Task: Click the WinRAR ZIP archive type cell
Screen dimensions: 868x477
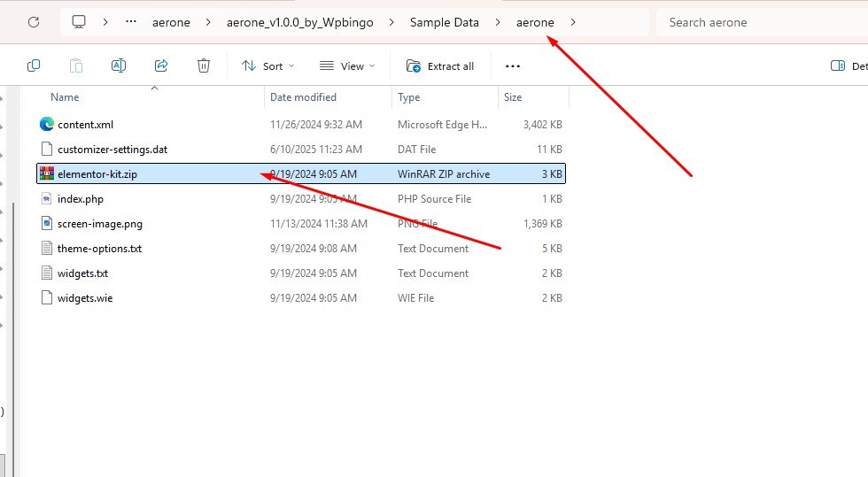Action: click(444, 174)
